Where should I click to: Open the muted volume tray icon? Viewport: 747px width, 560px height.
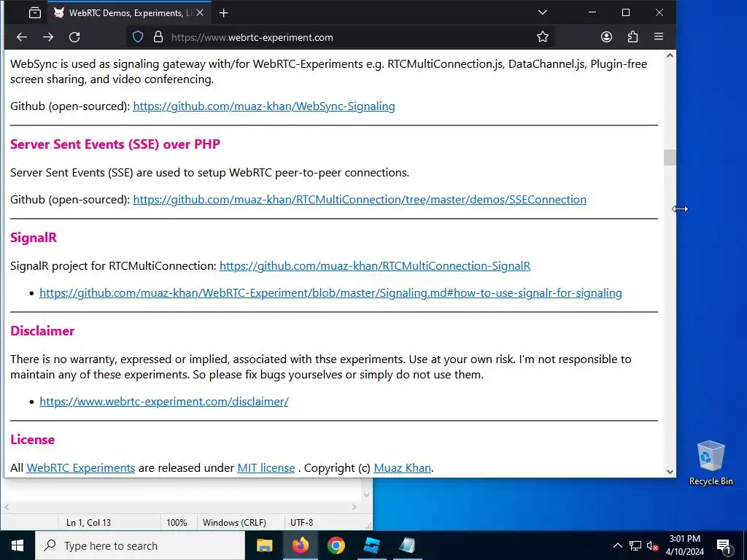[653, 546]
